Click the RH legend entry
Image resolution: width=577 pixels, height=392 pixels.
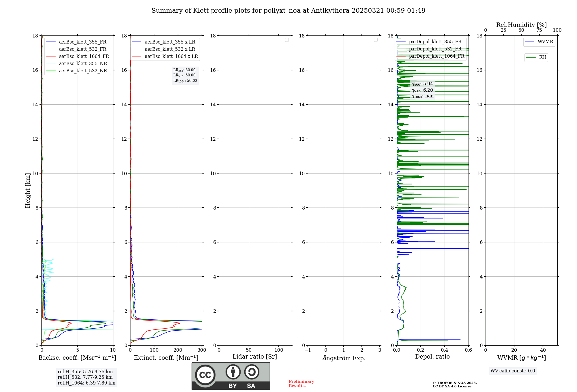[536, 57]
